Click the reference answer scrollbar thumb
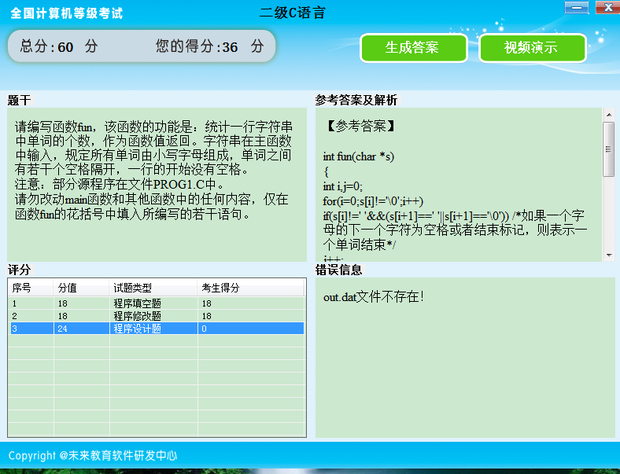This screenshot has height=474, width=620. pos(609,149)
